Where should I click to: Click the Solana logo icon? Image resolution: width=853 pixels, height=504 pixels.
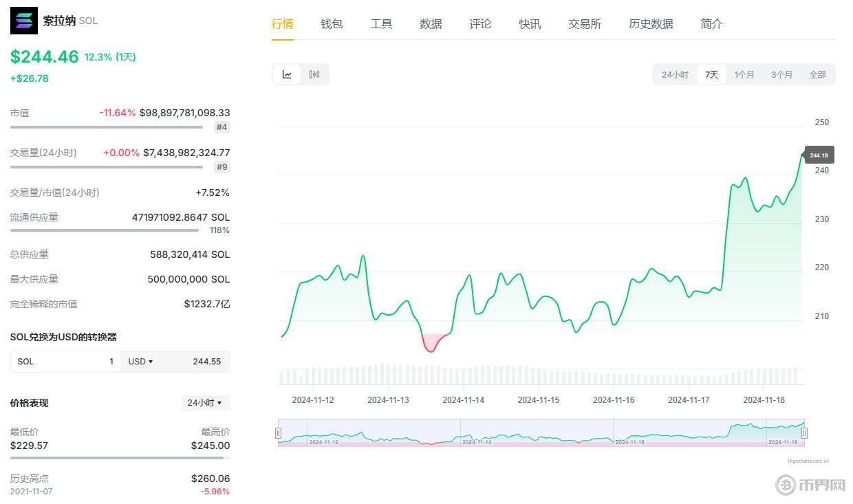(24, 21)
